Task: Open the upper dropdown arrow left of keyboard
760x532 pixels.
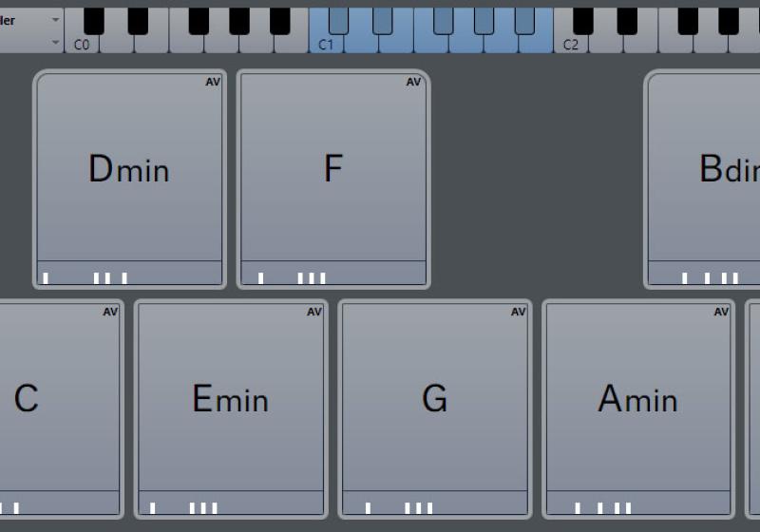Action: point(55,20)
